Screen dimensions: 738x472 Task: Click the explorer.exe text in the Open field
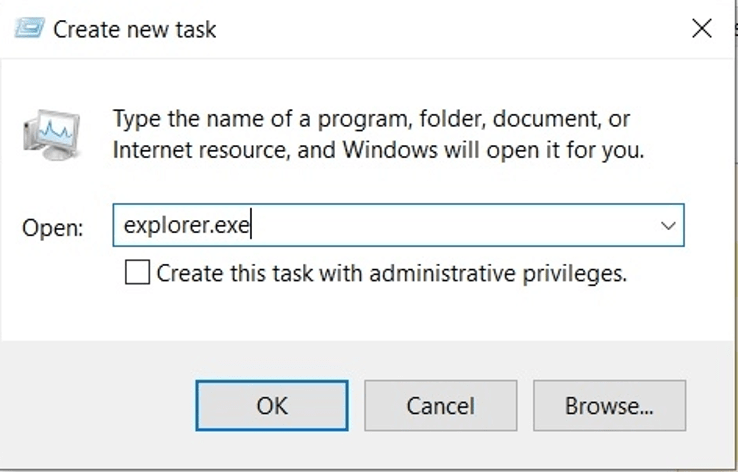coord(186,226)
